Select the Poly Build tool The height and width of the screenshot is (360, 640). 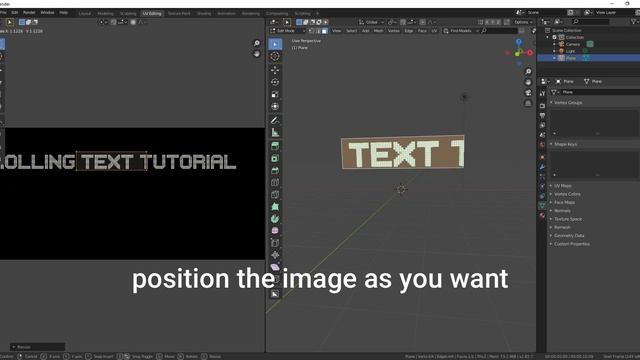275,207
